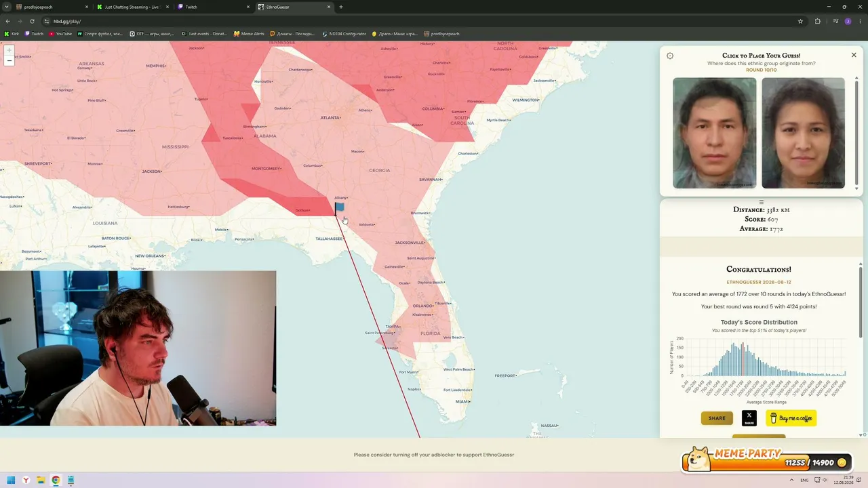Switch to the Twitch tab
868x488 pixels.
pos(213,7)
